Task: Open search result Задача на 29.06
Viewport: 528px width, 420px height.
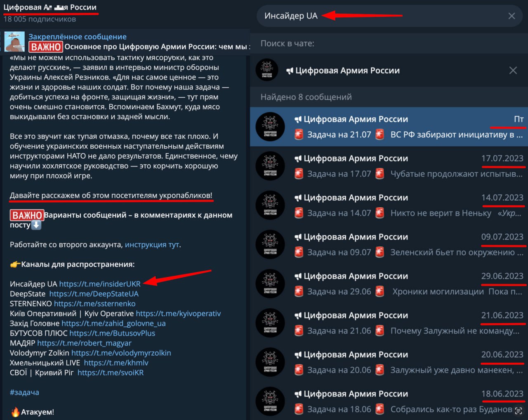Action: click(x=389, y=284)
